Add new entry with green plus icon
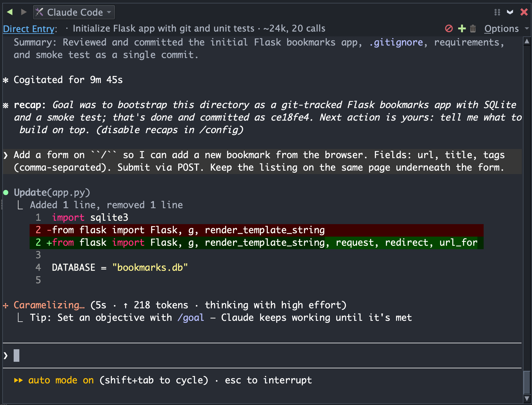The image size is (532, 405). coord(462,28)
